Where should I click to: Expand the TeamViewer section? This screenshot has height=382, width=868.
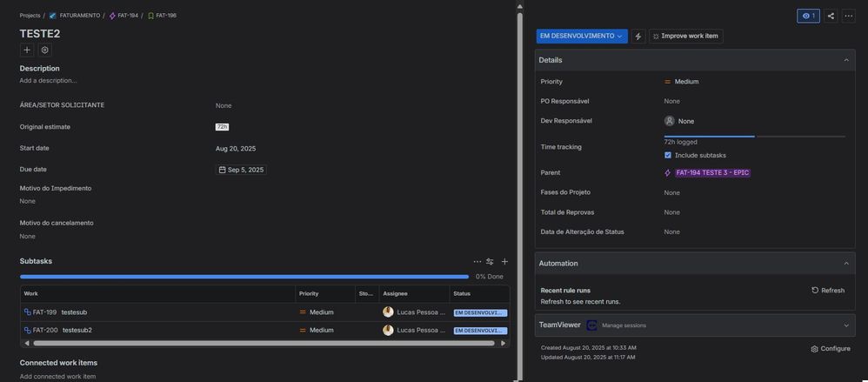tap(846, 325)
